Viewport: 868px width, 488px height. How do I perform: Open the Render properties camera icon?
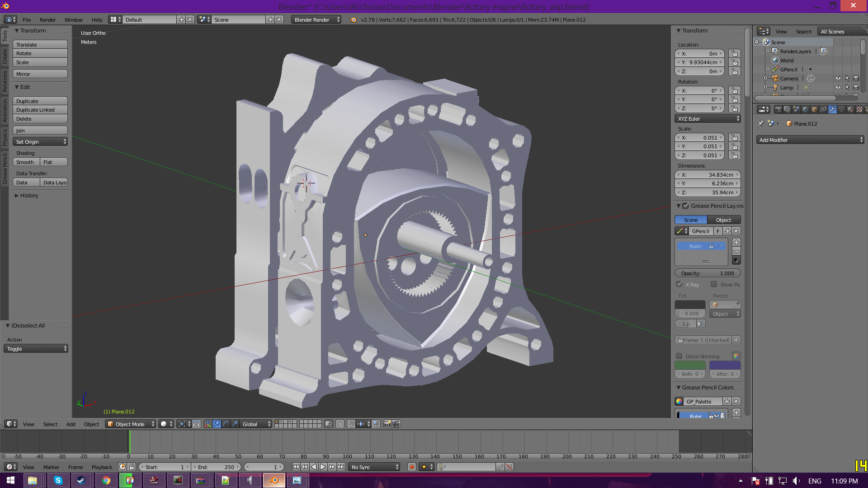pyautogui.click(x=778, y=109)
